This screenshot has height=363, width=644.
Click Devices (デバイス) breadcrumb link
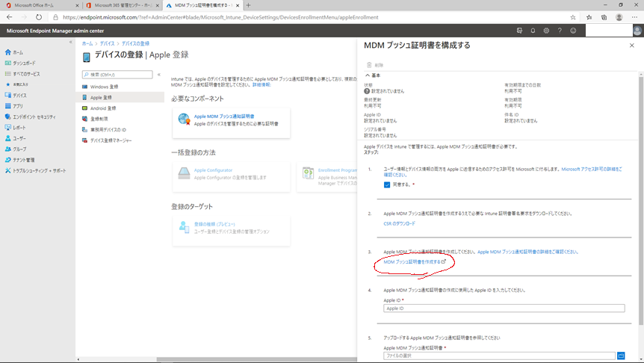pos(107,43)
